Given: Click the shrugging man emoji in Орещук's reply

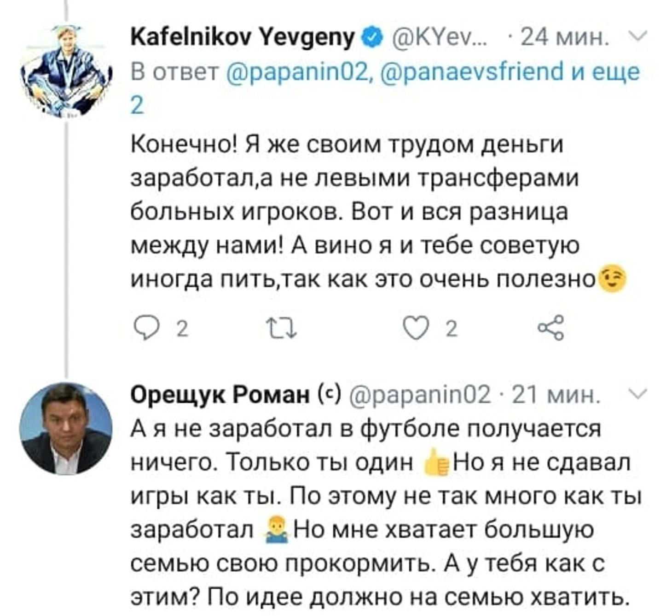Looking at the screenshot, I should (277, 529).
